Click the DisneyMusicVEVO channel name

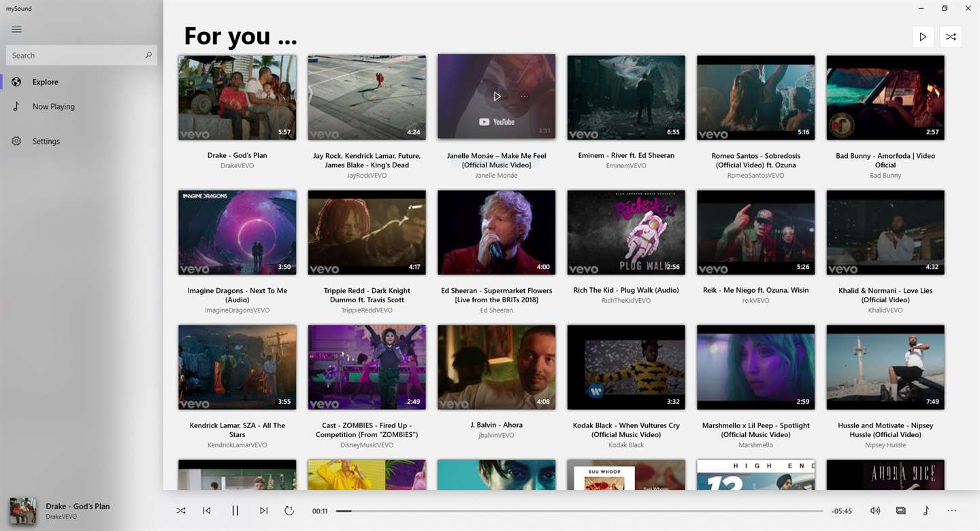point(367,445)
